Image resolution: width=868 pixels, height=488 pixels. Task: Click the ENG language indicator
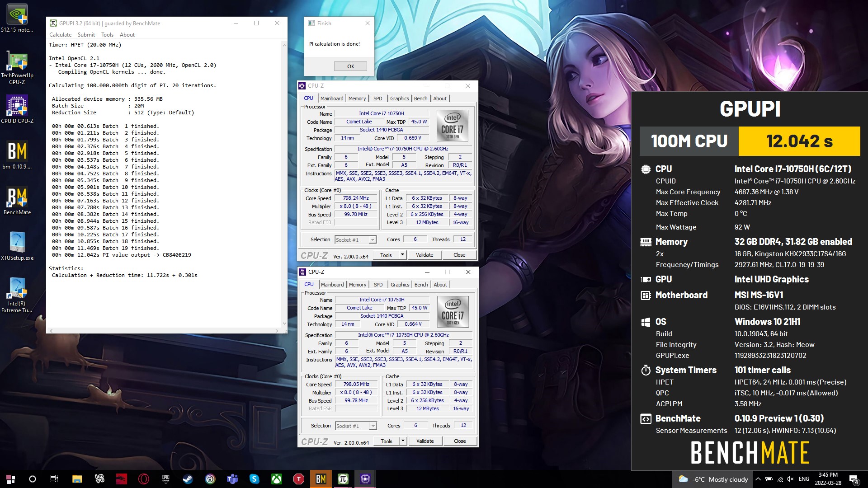click(x=804, y=479)
